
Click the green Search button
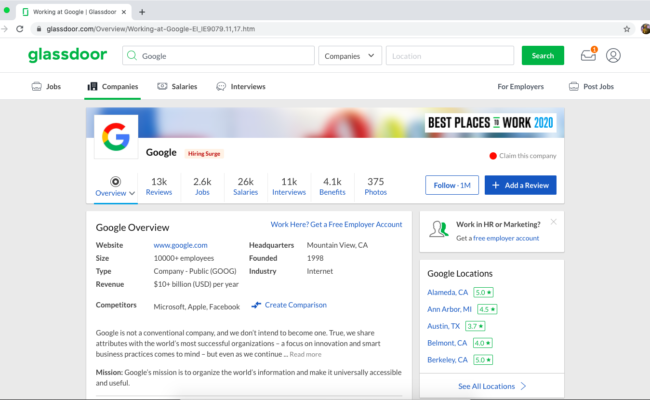543,56
